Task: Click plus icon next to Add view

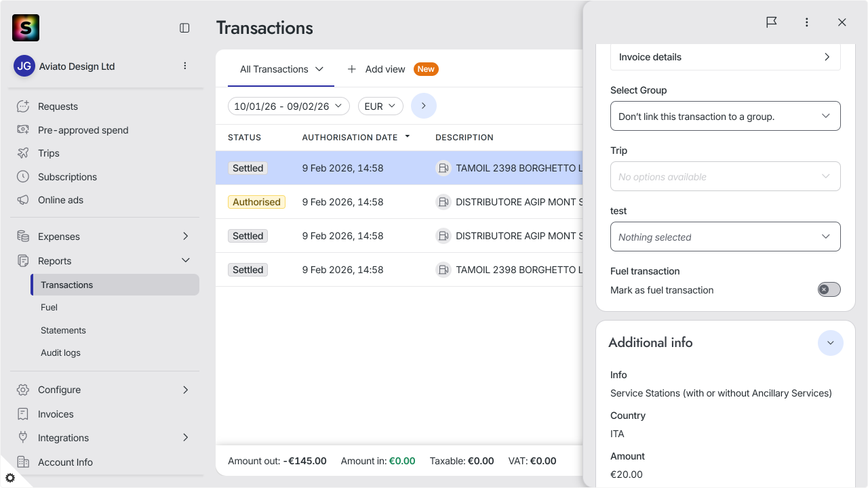Action: tap(352, 69)
